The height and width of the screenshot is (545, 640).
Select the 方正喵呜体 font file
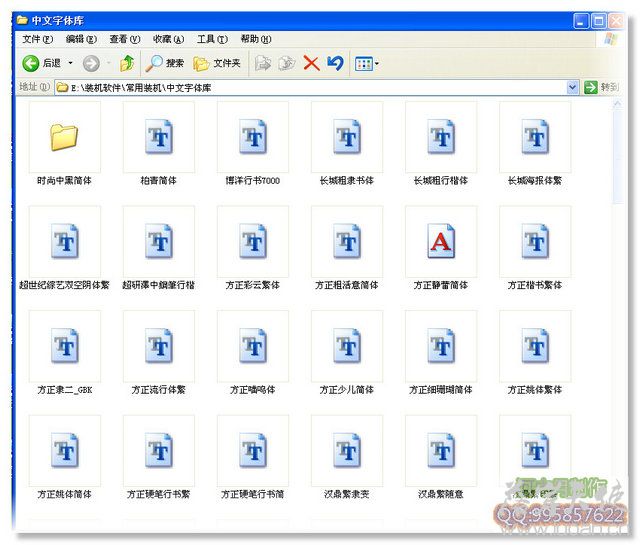point(253,353)
